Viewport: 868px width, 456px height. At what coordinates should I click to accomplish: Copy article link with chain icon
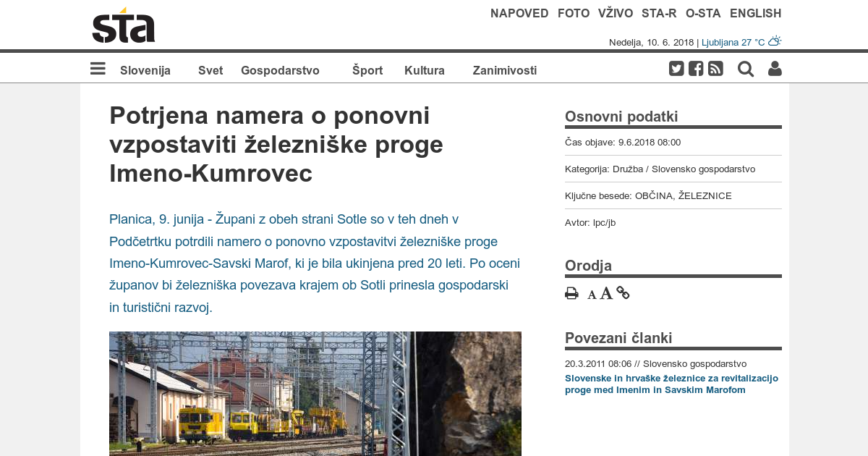click(x=623, y=293)
